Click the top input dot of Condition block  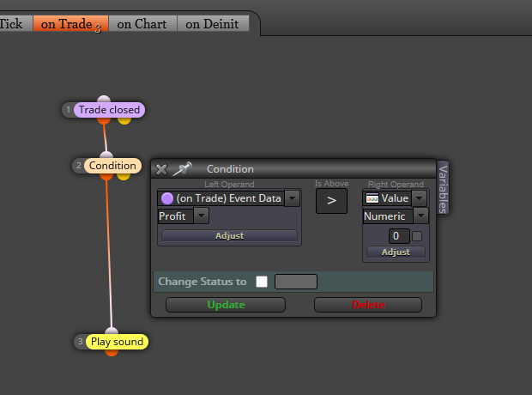coord(106,155)
